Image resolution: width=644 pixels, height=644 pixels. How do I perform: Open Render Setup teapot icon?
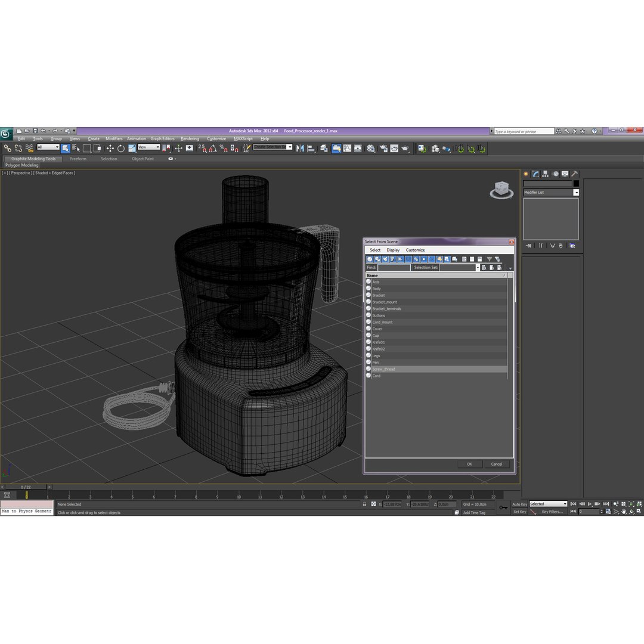coord(383,148)
